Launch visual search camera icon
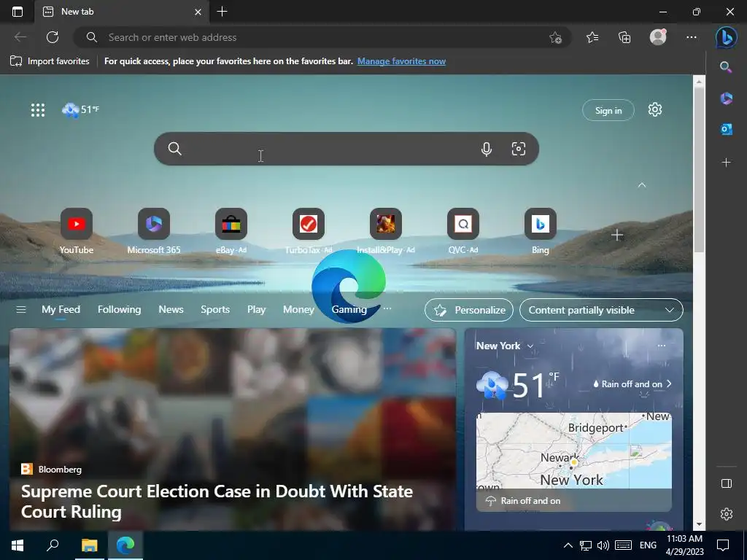 (519, 149)
